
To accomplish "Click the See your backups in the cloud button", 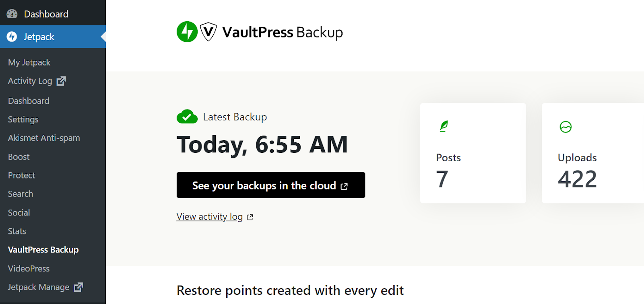I will [x=270, y=185].
